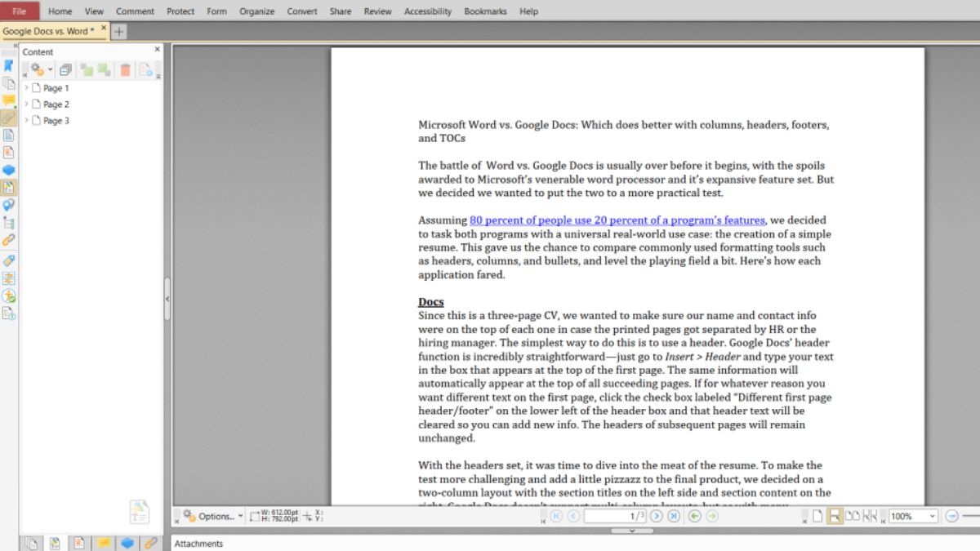
Task: Open the Help menu
Action: (x=528, y=11)
